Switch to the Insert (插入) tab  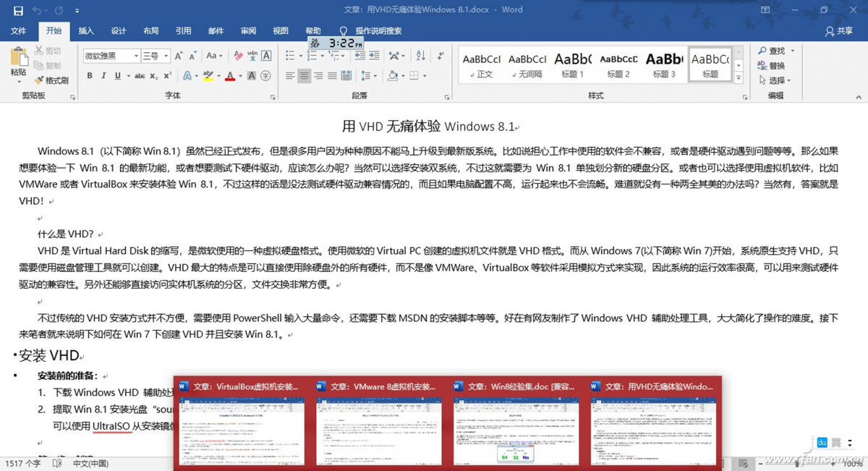tap(86, 31)
